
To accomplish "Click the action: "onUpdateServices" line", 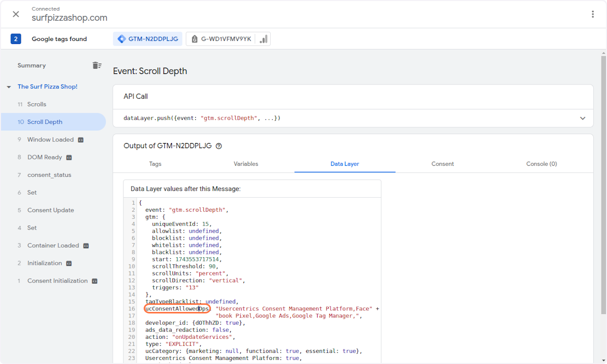I will coord(190,337).
